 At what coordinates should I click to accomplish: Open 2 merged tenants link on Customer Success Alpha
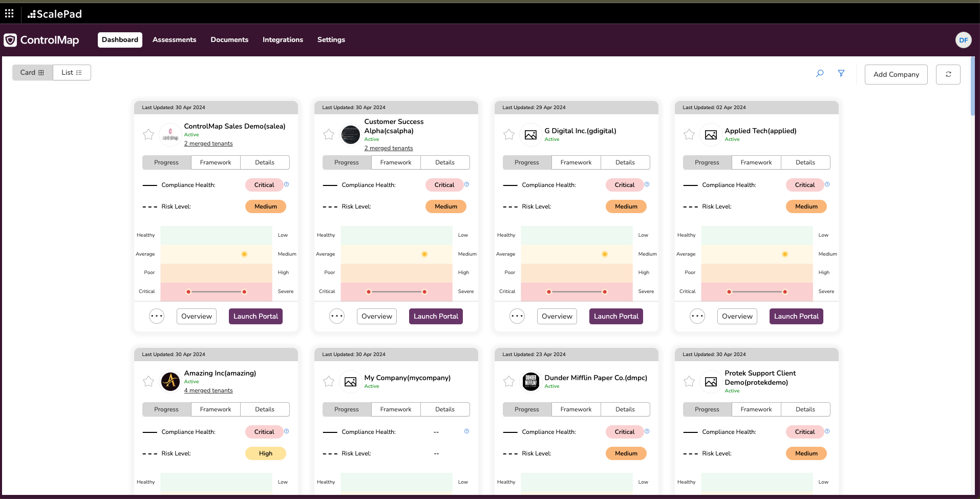tap(389, 148)
